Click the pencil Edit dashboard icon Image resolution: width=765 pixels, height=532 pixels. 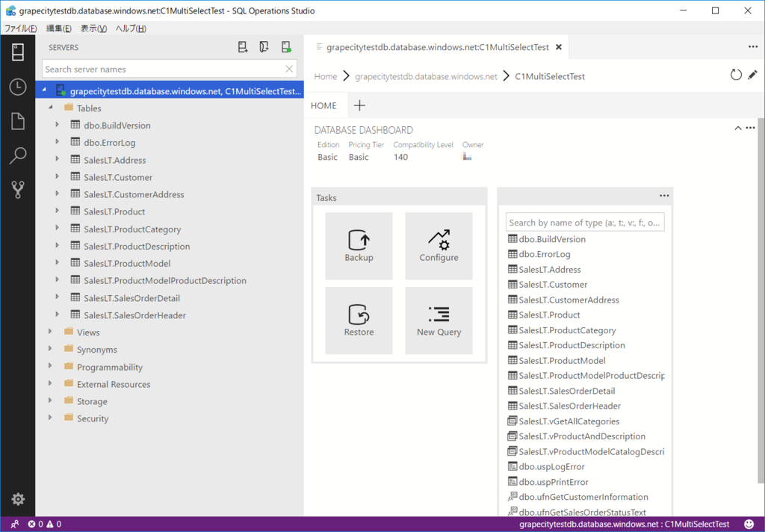[752, 75]
